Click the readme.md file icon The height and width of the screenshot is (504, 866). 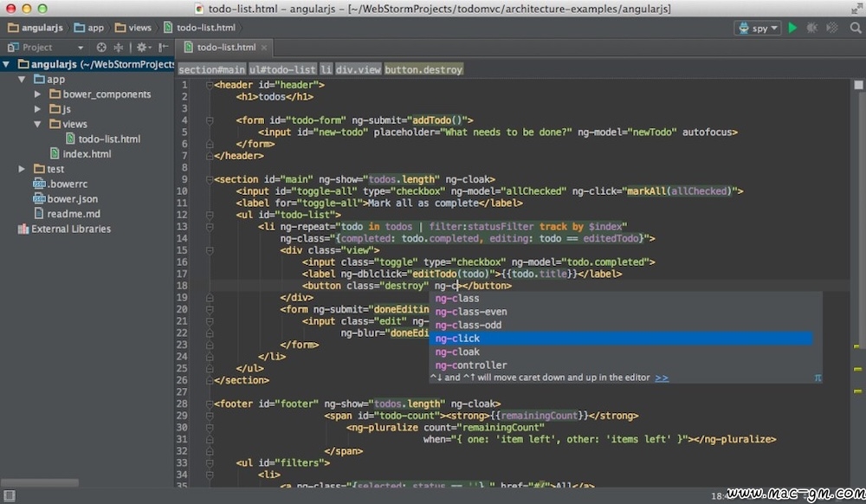[39, 214]
